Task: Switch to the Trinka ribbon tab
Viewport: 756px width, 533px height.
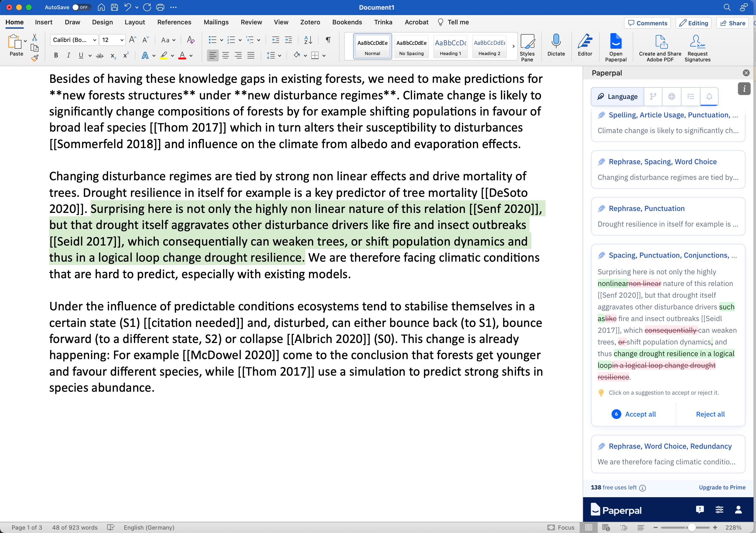Action: coord(383,22)
